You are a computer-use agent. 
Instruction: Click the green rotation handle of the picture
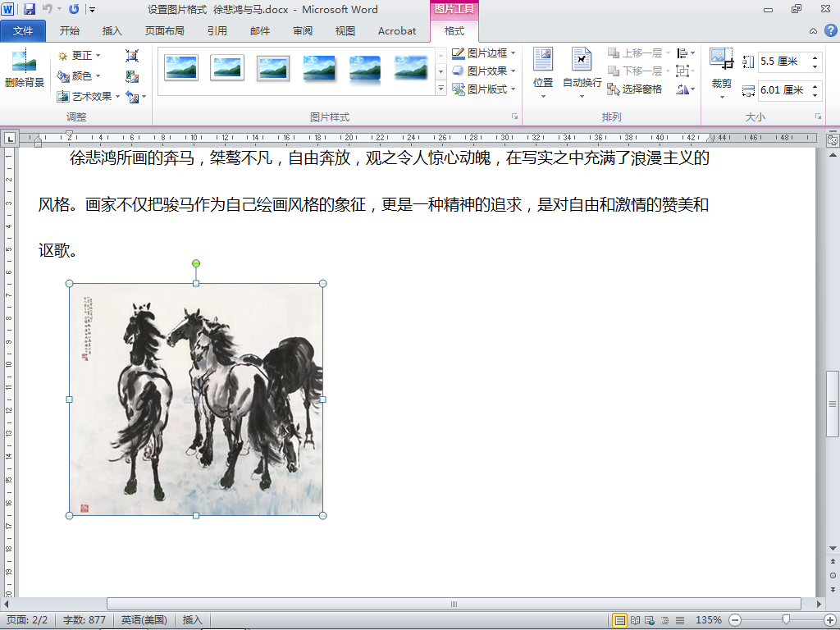(x=196, y=263)
